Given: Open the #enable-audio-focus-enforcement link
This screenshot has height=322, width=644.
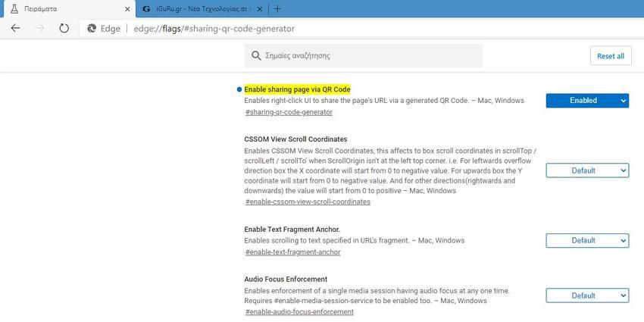Looking at the screenshot, I should point(299,311).
